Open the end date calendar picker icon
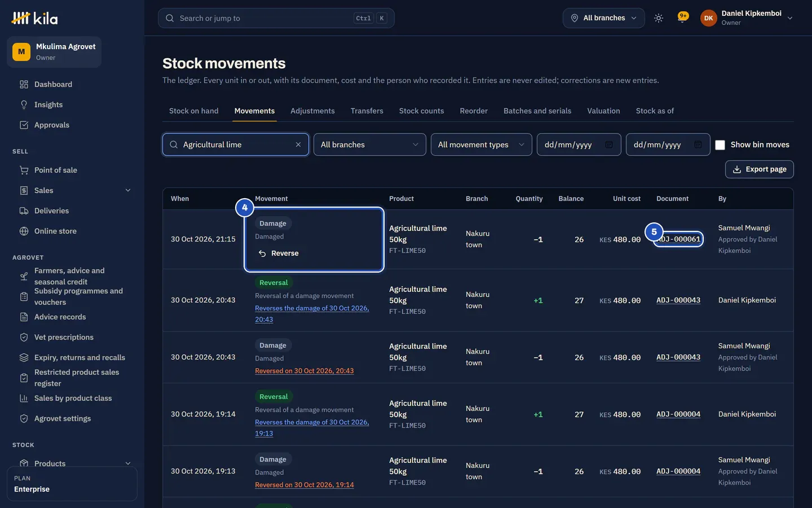This screenshot has width=812, height=508. click(698, 144)
